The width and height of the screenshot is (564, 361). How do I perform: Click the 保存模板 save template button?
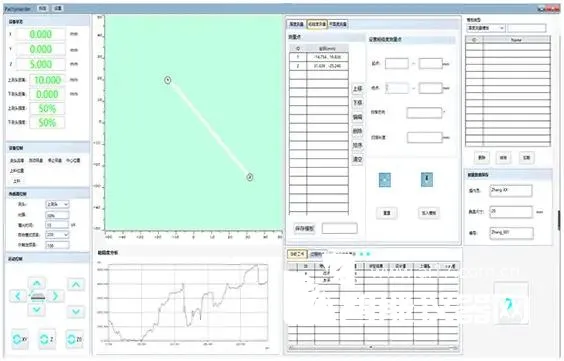click(x=304, y=228)
